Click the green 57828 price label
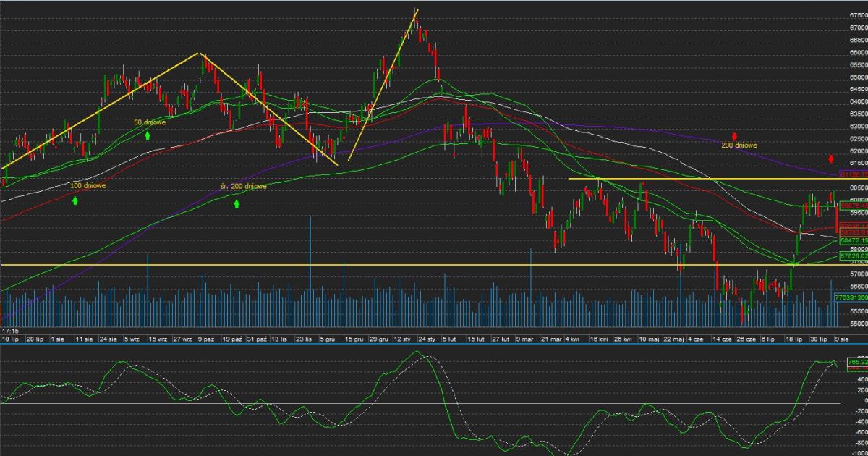Screen dimensions: 868x456 853,256
